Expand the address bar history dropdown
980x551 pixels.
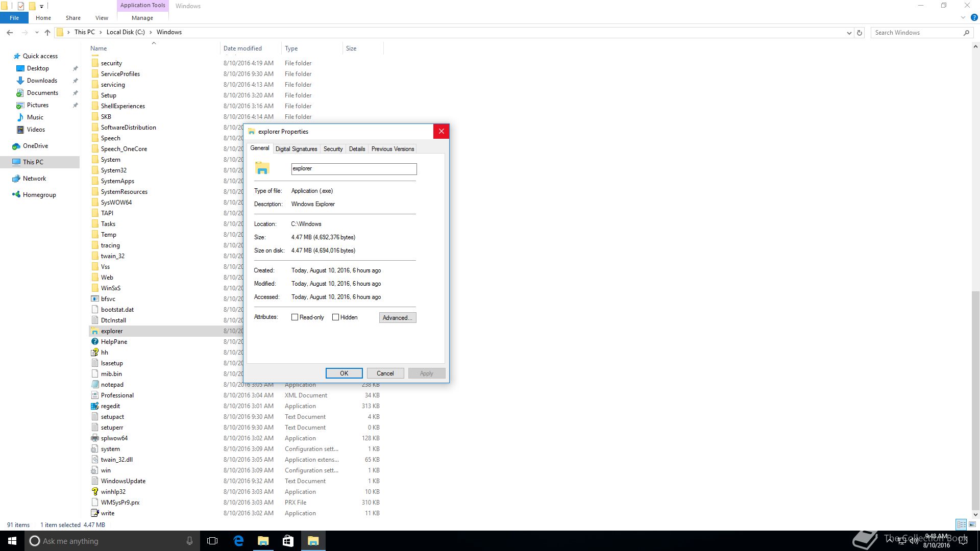849,33
